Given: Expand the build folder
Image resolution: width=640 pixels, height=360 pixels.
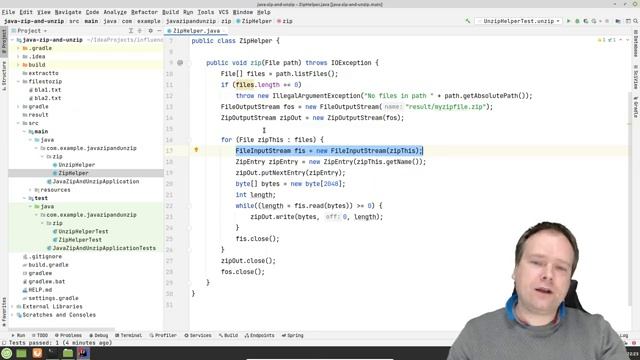Looking at the screenshot, I should click(x=18, y=65).
